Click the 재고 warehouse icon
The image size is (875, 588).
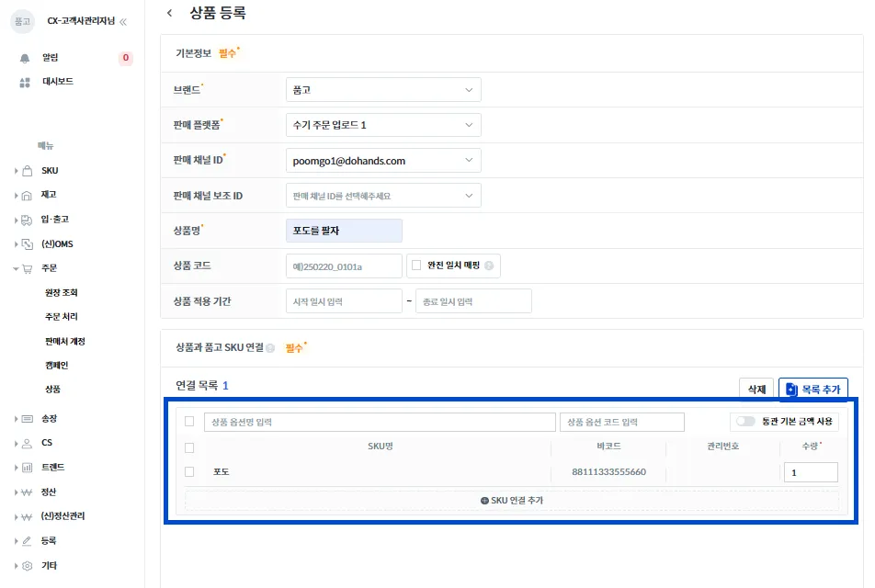point(27,196)
